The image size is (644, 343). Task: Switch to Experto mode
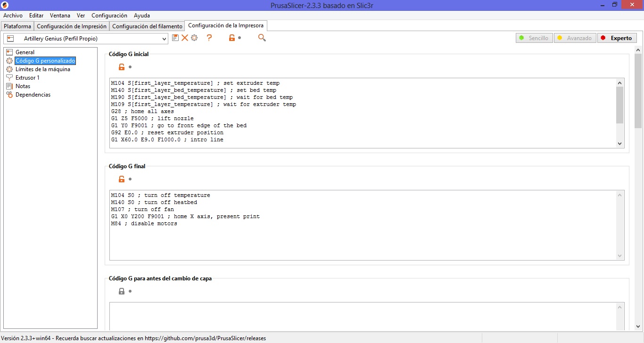[617, 38]
